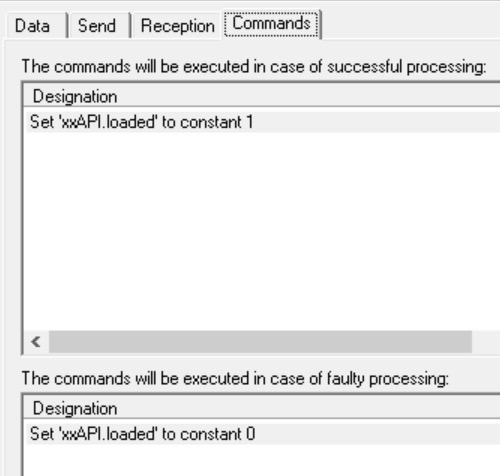Click the value 0 in the faulty command
This screenshot has width=500, height=476.
[251, 434]
